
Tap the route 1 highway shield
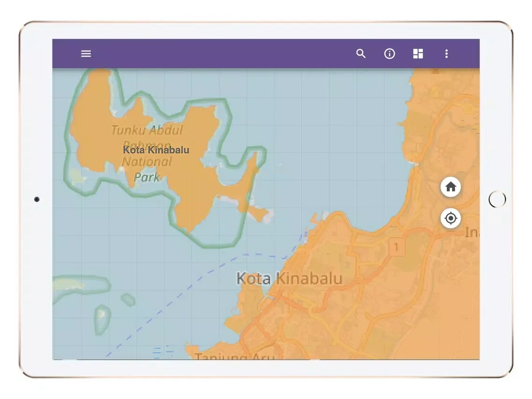[397, 247]
